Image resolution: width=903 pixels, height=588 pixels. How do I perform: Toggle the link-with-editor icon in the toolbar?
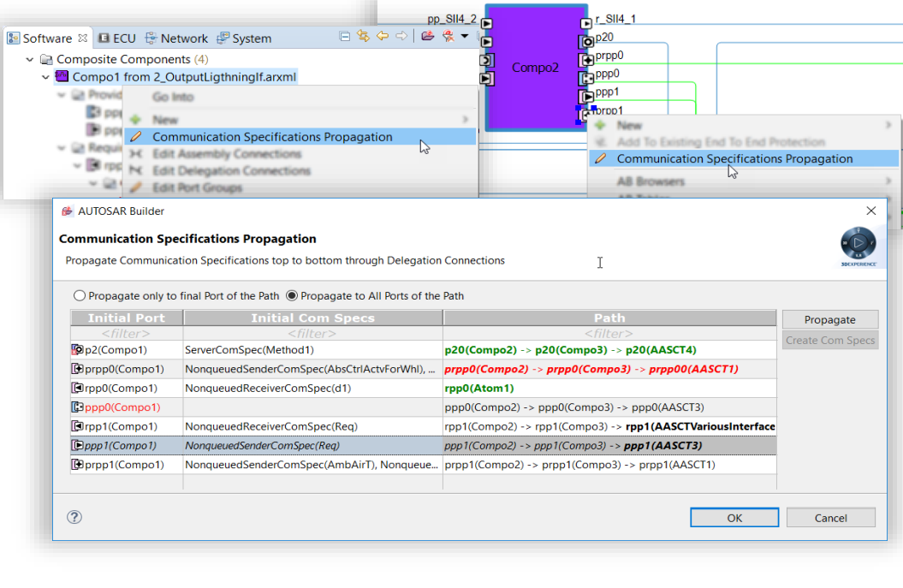tap(363, 36)
